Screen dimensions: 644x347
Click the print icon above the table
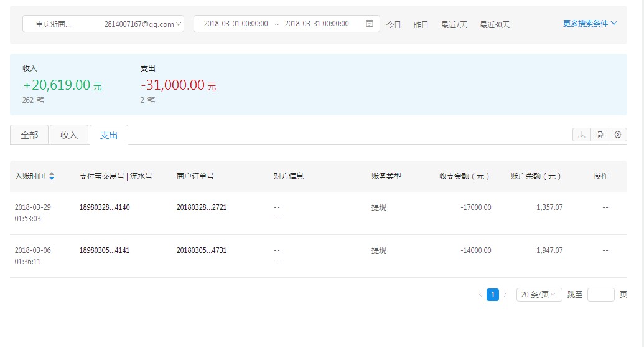(600, 135)
